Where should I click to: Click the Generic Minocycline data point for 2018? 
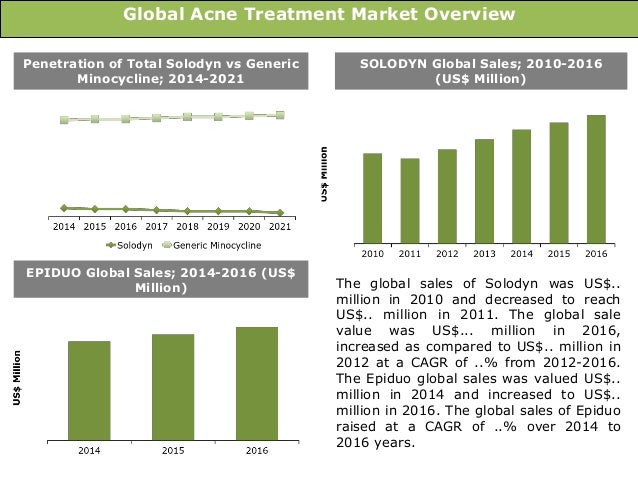click(x=187, y=117)
